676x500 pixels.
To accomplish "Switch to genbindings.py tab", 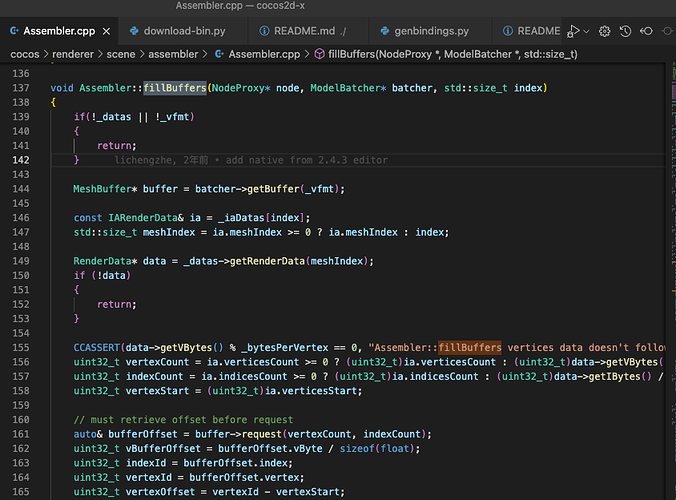I will [x=432, y=31].
